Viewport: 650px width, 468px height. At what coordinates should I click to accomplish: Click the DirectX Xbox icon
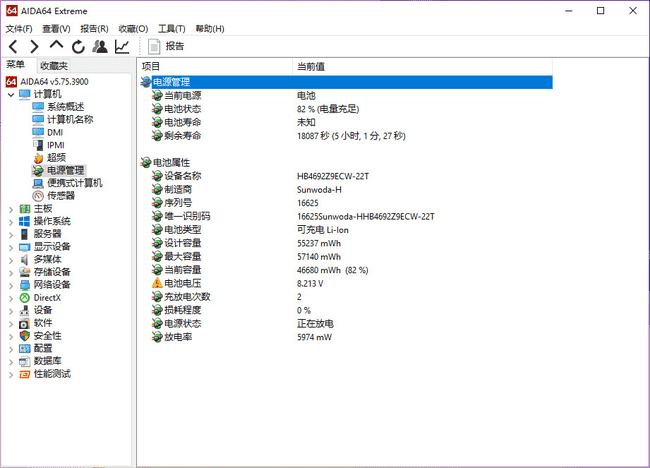(x=24, y=298)
